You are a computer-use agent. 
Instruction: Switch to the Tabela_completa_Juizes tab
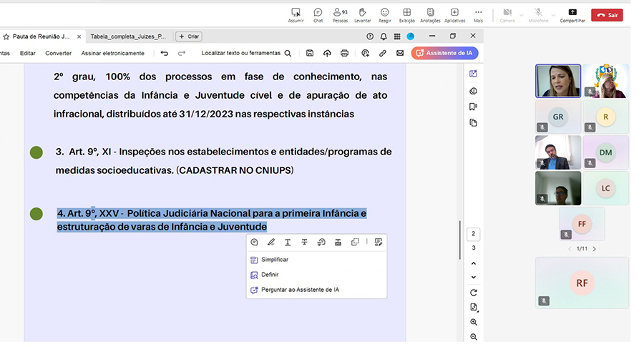(x=127, y=36)
